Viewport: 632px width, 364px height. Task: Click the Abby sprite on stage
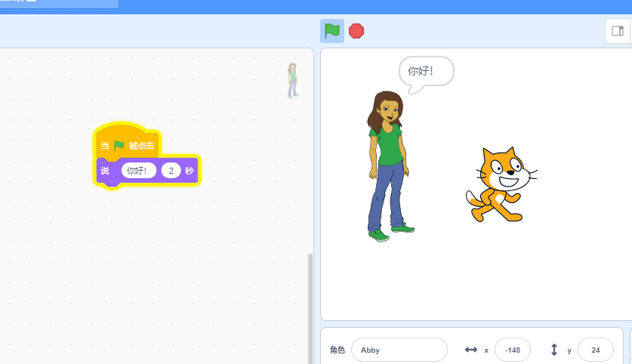point(390,166)
